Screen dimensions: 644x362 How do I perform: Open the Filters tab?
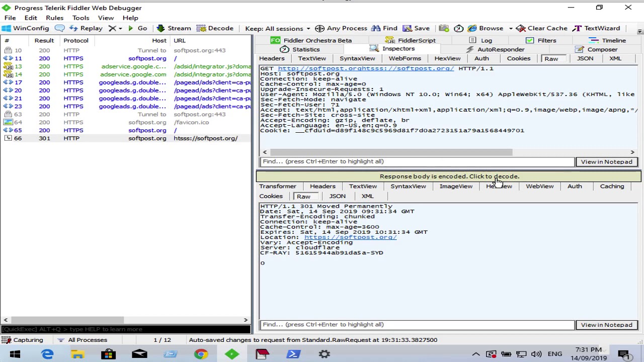click(541, 40)
